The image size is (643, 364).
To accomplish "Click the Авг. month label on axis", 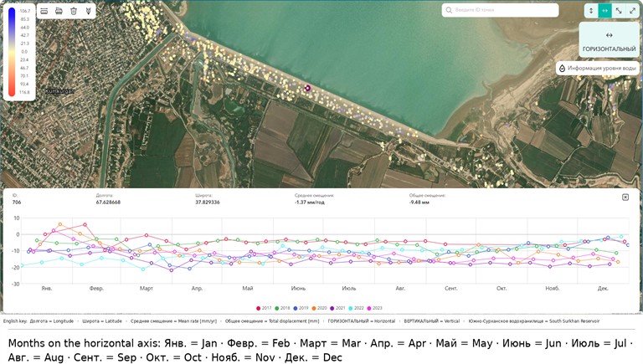I will tap(400, 288).
